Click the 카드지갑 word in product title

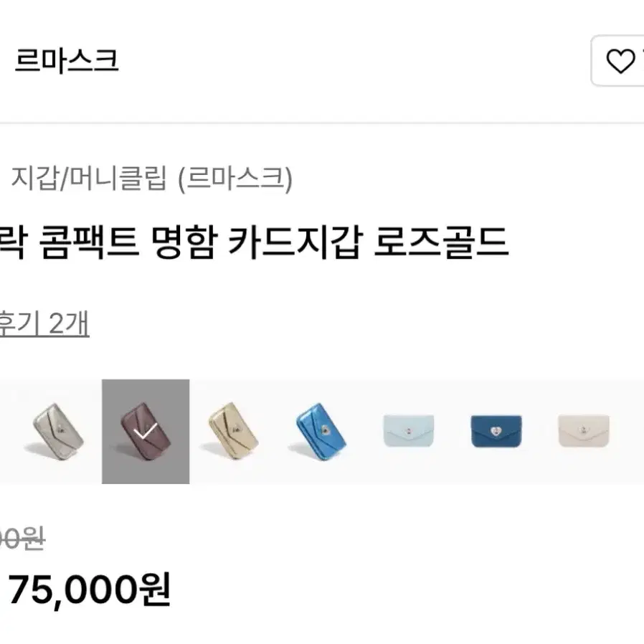coord(295,242)
